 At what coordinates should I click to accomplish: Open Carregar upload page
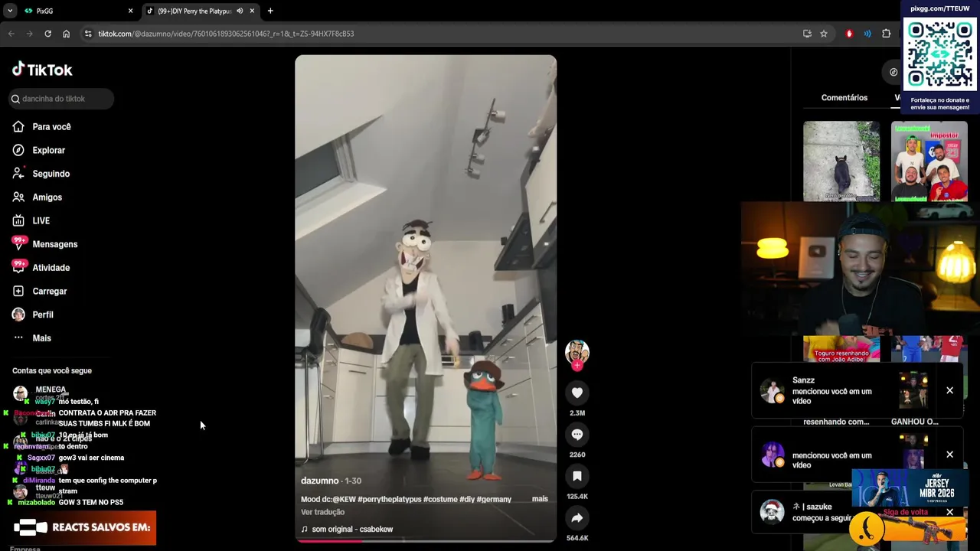(x=40, y=292)
